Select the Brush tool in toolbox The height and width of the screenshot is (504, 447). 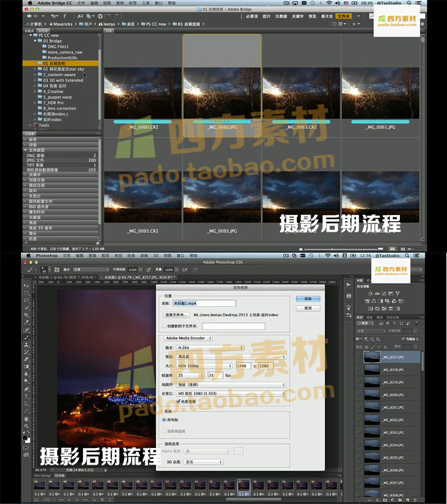[26, 338]
